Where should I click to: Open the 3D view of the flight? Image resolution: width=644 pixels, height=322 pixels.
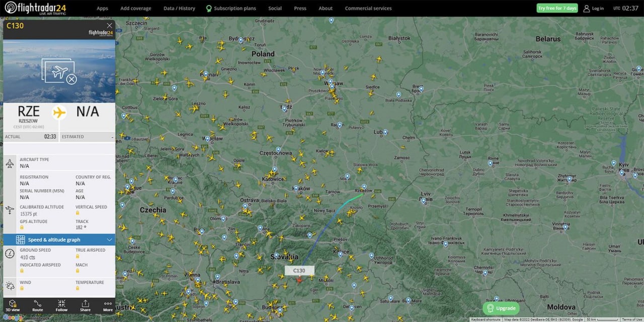[x=13, y=306]
